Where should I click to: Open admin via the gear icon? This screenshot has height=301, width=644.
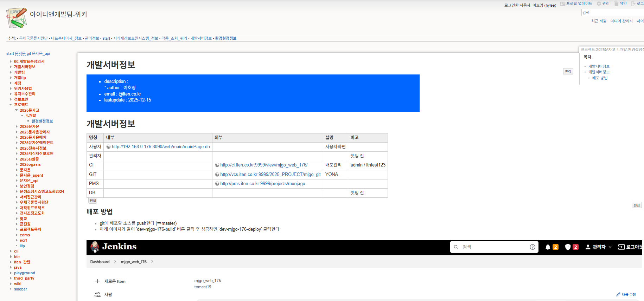pyautogui.click(x=599, y=4)
